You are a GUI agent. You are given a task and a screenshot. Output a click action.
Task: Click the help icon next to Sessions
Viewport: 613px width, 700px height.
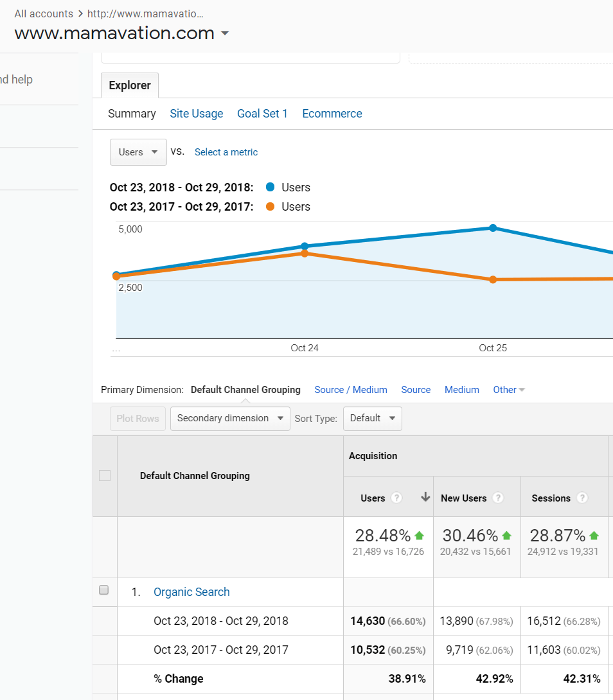click(582, 498)
